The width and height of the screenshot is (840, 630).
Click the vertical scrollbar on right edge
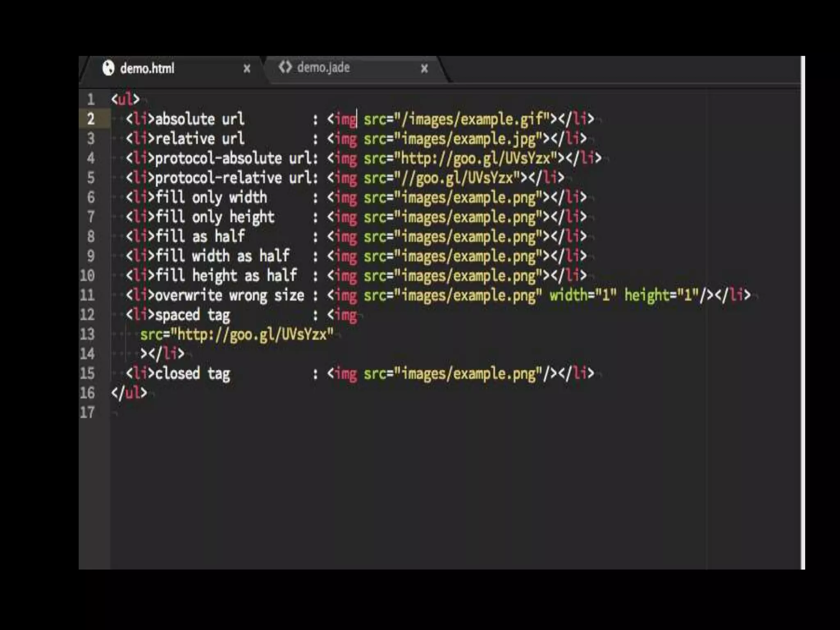click(803, 312)
